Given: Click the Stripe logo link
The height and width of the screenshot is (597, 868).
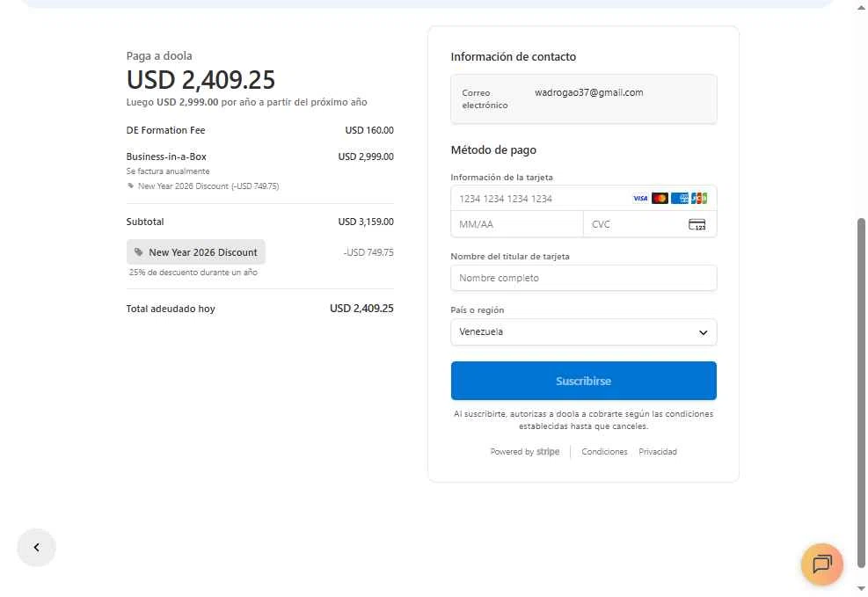Looking at the screenshot, I should click(548, 451).
